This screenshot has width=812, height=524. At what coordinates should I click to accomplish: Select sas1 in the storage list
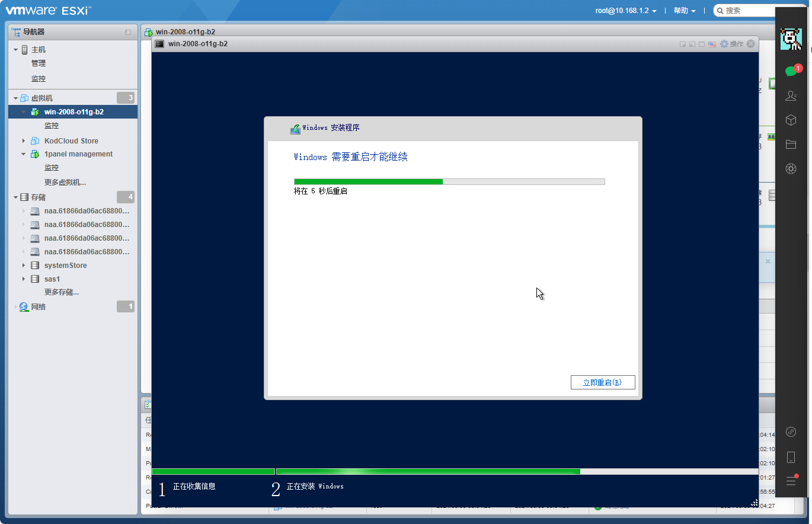click(x=52, y=279)
